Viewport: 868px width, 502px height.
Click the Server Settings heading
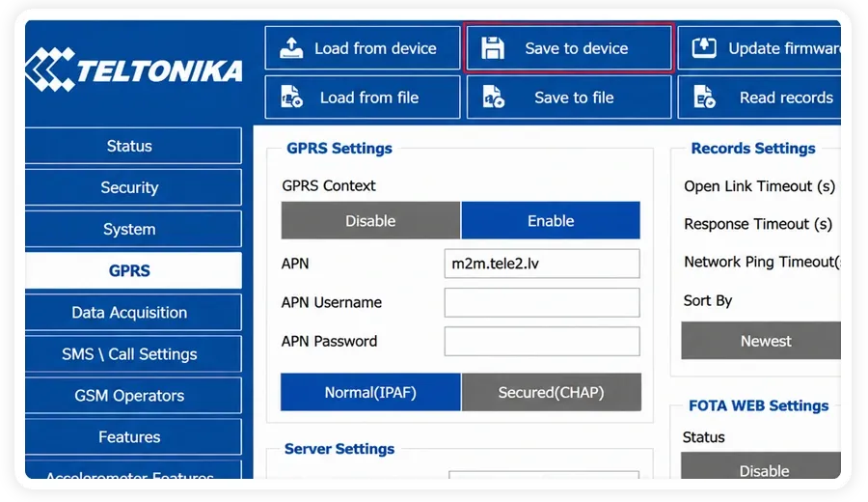pyautogui.click(x=339, y=449)
